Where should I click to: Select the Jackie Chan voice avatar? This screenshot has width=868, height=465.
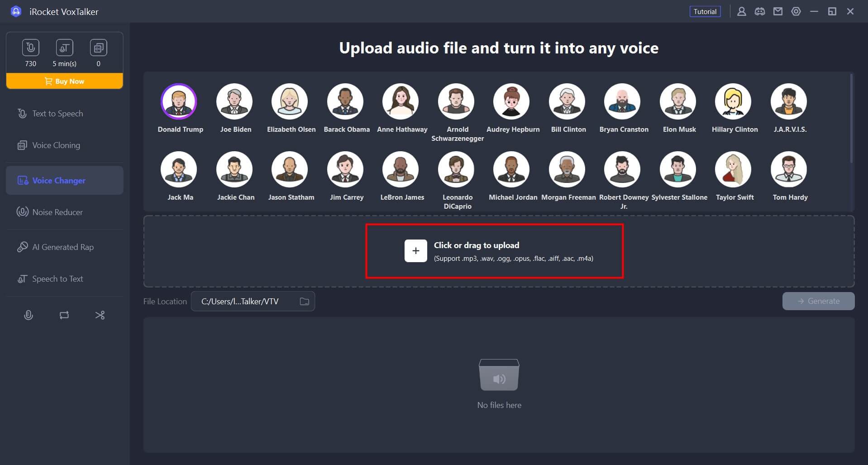(234, 169)
